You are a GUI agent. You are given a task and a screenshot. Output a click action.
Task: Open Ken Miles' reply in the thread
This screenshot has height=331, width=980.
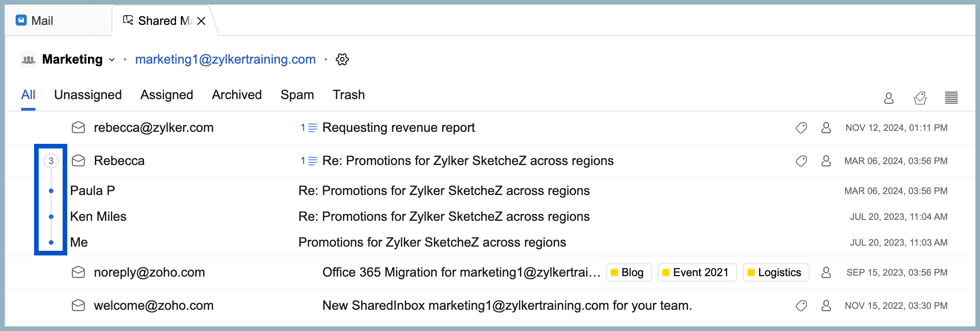444,217
